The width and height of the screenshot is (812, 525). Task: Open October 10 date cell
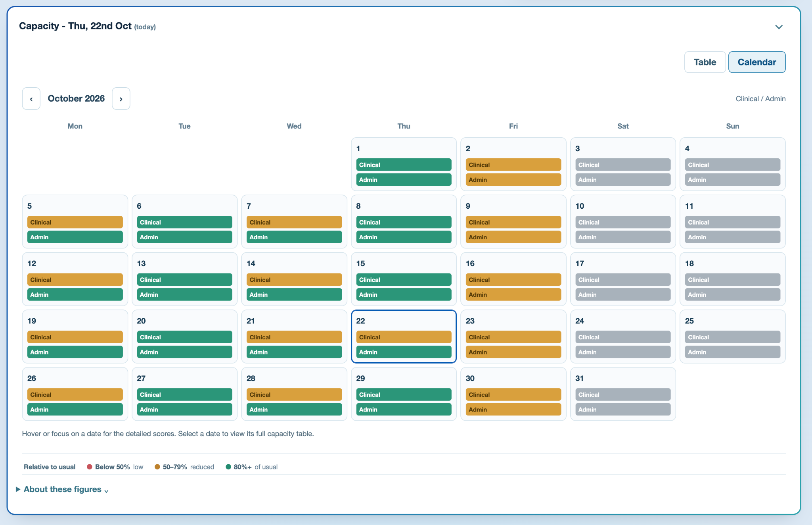click(x=623, y=222)
